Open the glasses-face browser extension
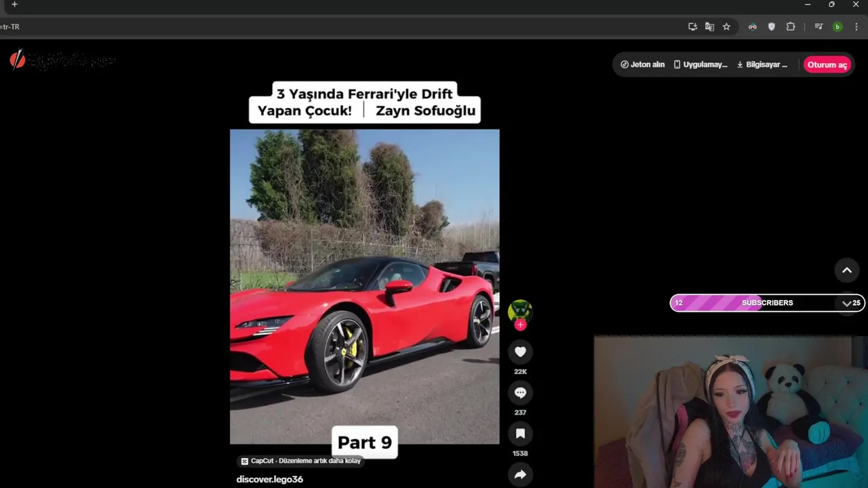 click(753, 26)
